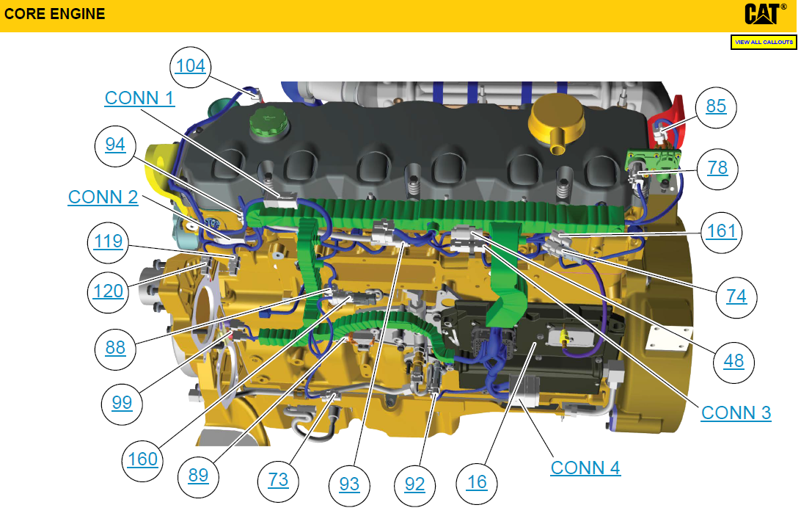Open callout number 92

(414, 484)
